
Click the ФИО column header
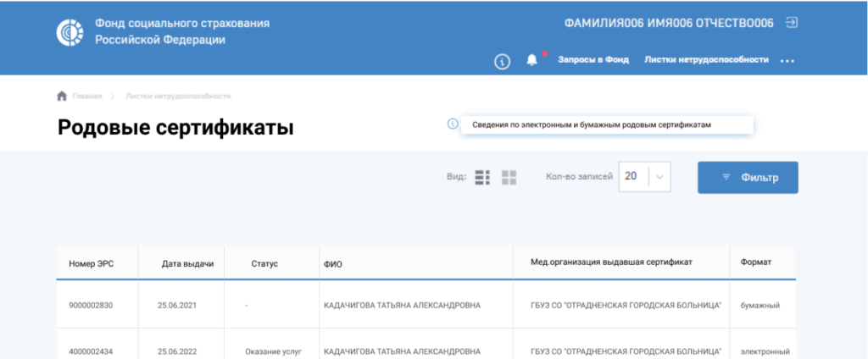point(332,264)
